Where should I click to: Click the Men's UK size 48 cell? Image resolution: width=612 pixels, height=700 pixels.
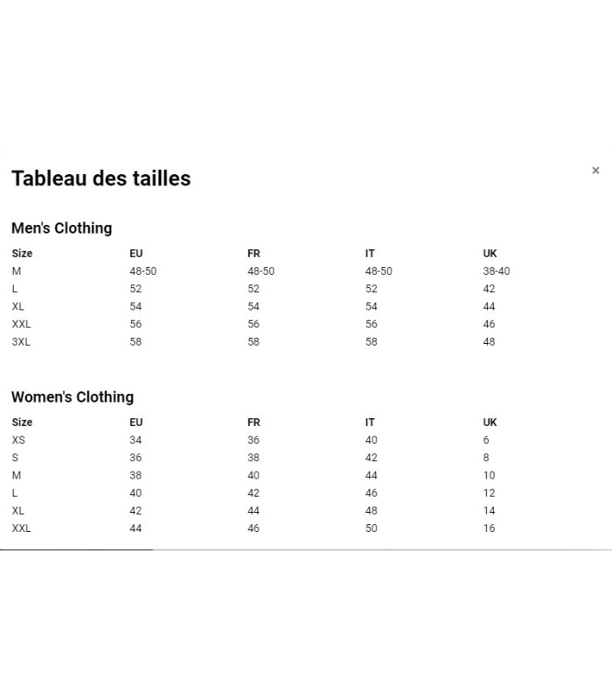pyautogui.click(x=489, y=342)
